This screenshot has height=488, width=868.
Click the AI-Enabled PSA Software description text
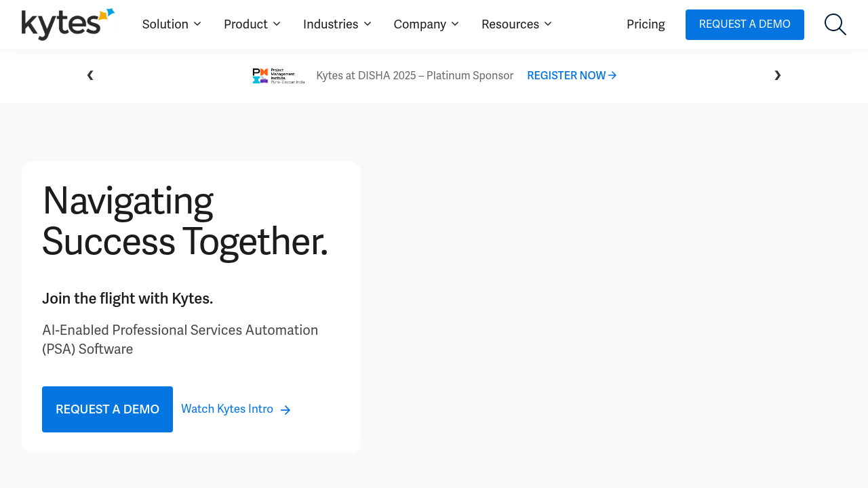180,340
